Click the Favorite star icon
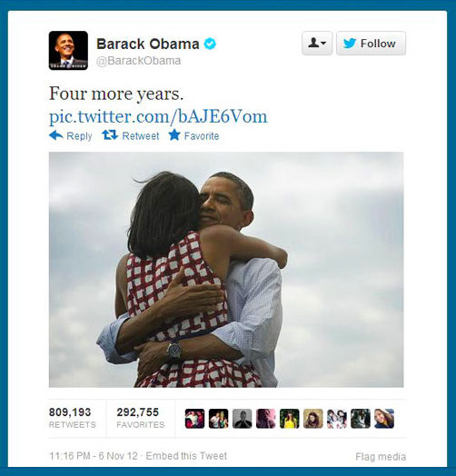456x476 pixels. click(174, 134)
